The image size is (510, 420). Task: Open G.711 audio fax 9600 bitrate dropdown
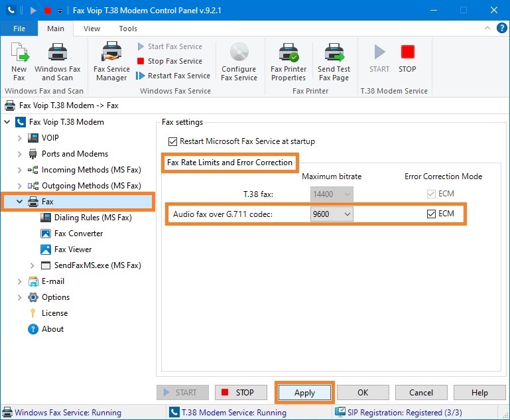click(332, 214)
